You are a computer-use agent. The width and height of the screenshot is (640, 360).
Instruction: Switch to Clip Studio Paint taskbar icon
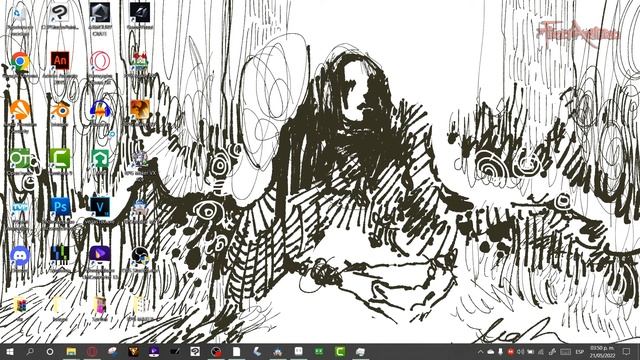(195, 351)
